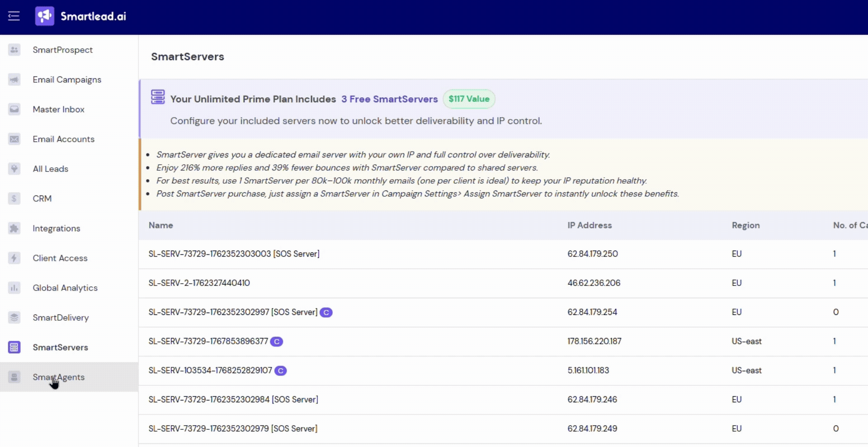Click the Email Campaigns megaphone icon
This screenshot has height=447, width=868.
click(x=14, y=80)
